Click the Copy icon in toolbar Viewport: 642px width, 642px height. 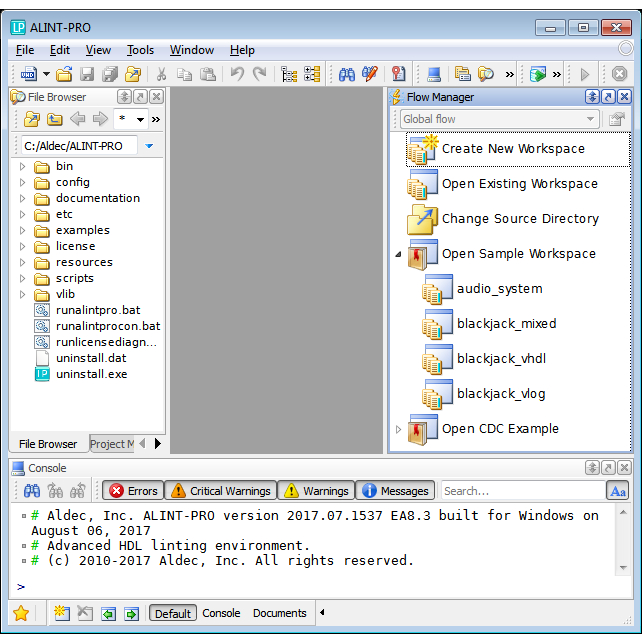click(184, 74)
